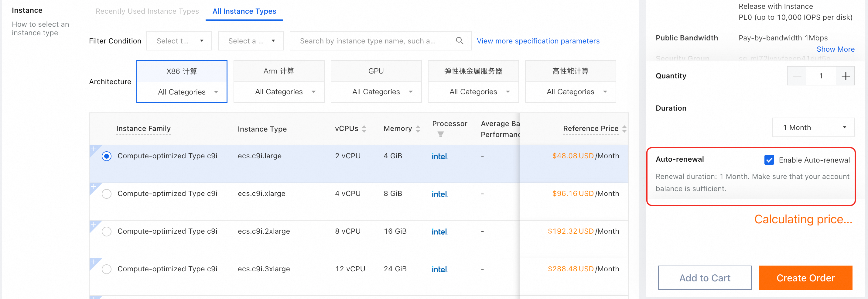Click the search magnifier icon
This screenshot has width=868, height=299.
point(459,41)
